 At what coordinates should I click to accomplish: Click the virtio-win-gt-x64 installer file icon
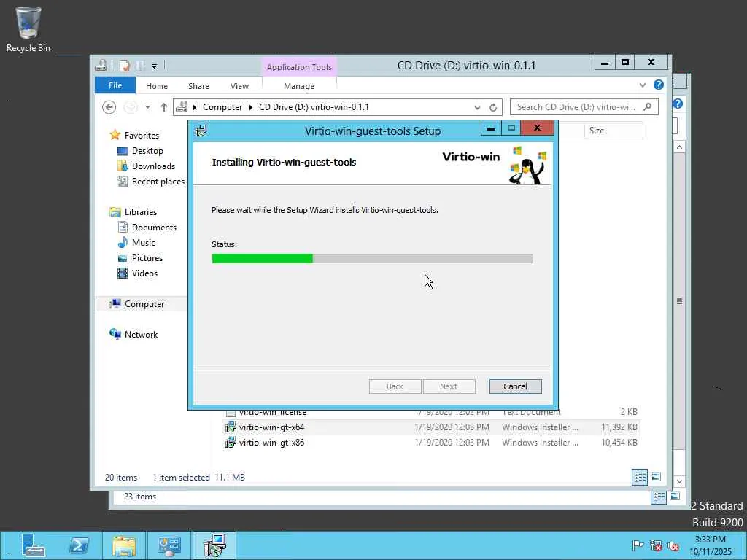click(231, 427)
